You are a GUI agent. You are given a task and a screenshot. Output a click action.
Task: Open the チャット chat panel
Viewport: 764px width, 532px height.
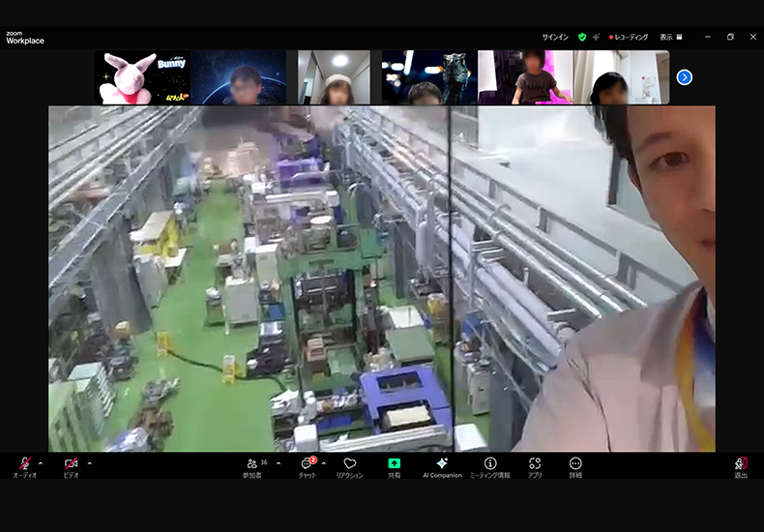click(x=308, y=465)
